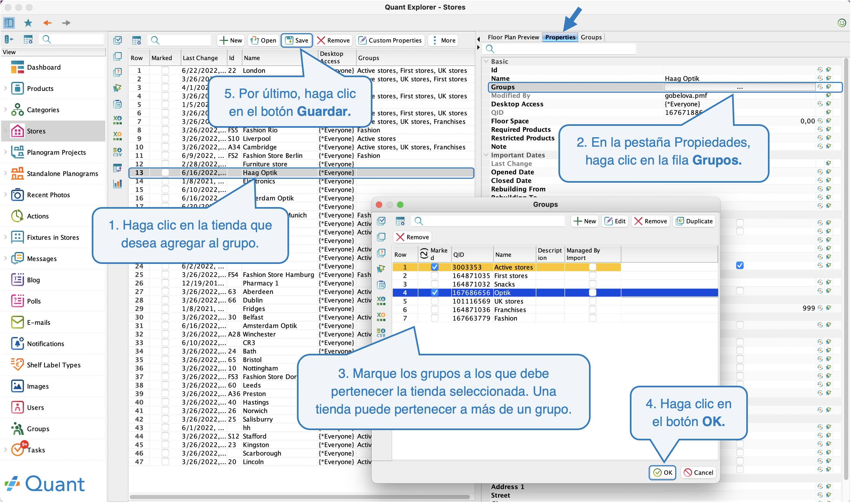This screenshot has width=851, height=504.
Task: Open the Notifications bell icon
Action: click(x=17, y=344)
